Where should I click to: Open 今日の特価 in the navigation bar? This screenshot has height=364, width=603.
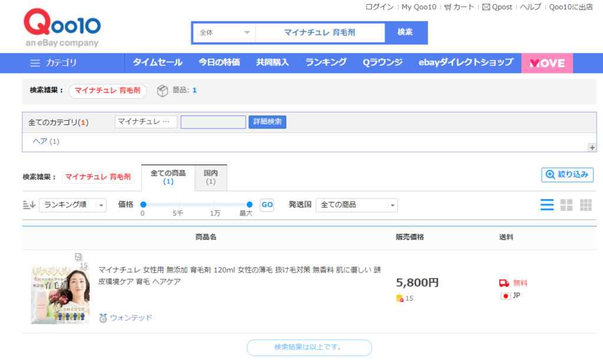click(219, 62)
